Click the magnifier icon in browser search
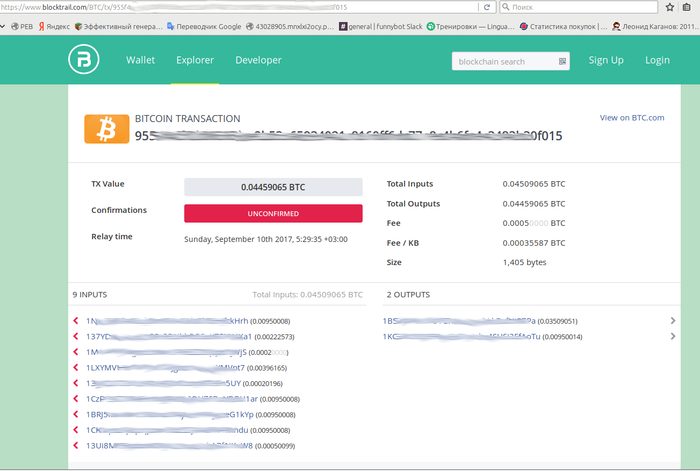This screenshot has width=700, height=471. (506, 7)
